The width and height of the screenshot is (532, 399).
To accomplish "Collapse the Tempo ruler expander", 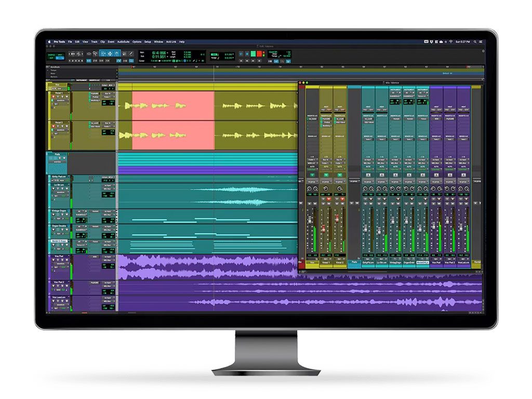I will click(x=48, y=70).
